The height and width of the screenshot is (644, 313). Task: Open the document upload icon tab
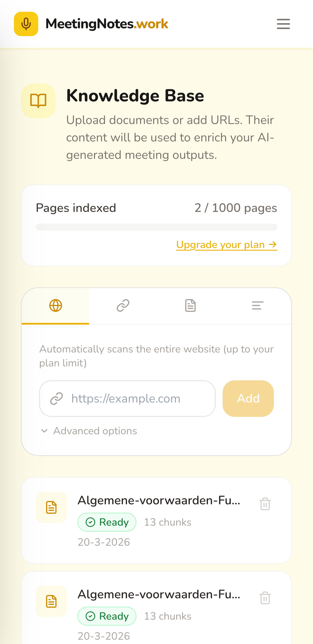[190, 305]
